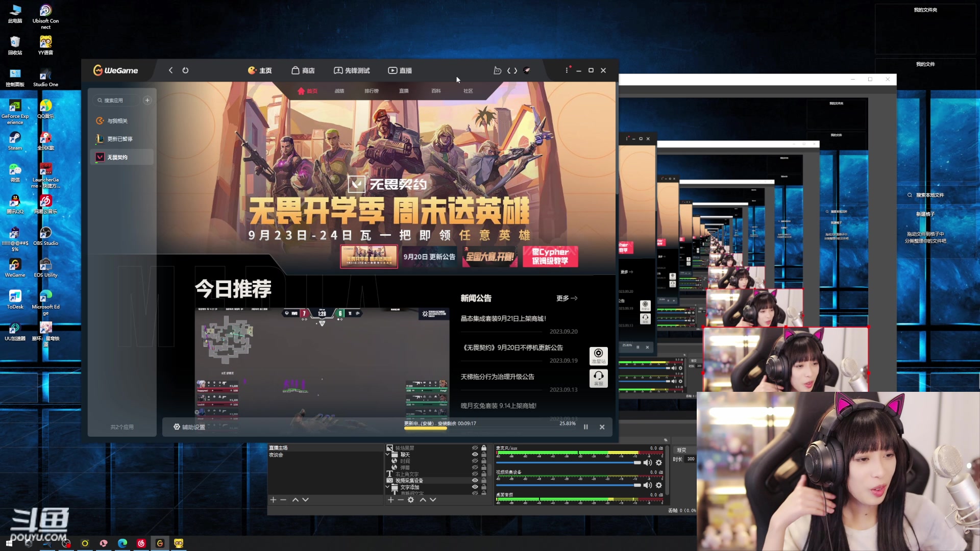
Task: Open the 直播 tab in WeGame top bar
Action: [400, 70]
